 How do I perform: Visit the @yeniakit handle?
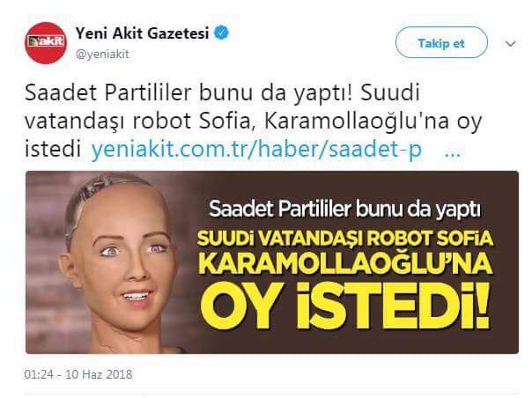102,55
